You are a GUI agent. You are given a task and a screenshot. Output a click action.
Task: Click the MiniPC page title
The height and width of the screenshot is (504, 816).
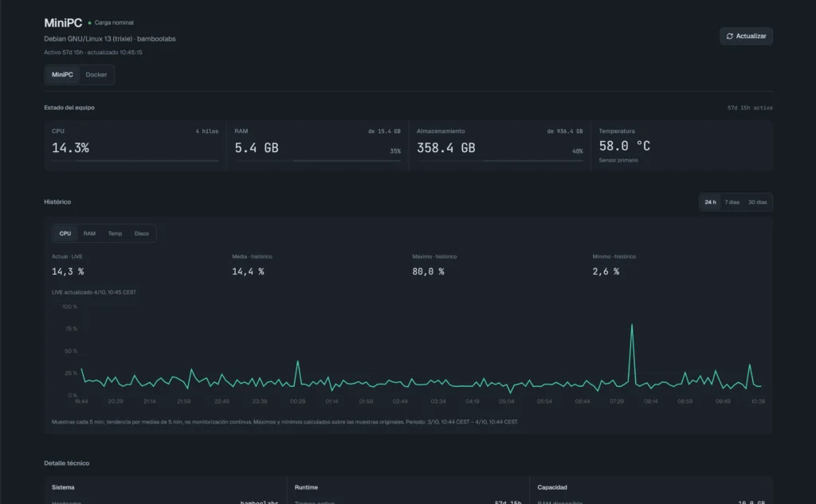63,23
